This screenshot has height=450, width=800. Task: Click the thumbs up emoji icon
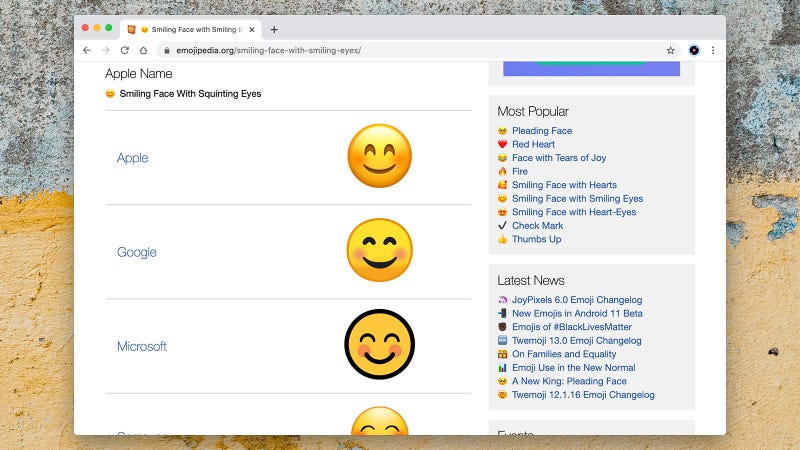tap(503, 239)
